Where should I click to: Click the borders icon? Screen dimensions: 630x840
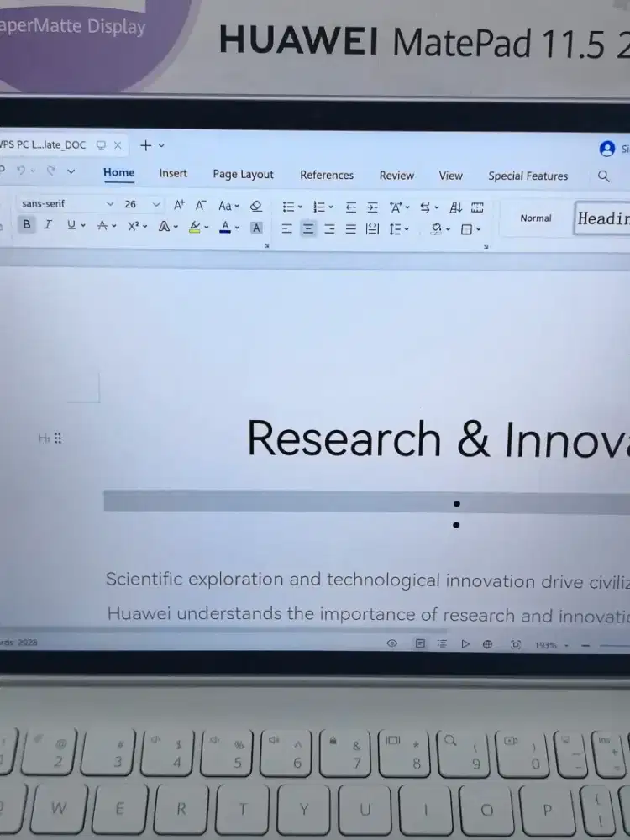[466, 230]
